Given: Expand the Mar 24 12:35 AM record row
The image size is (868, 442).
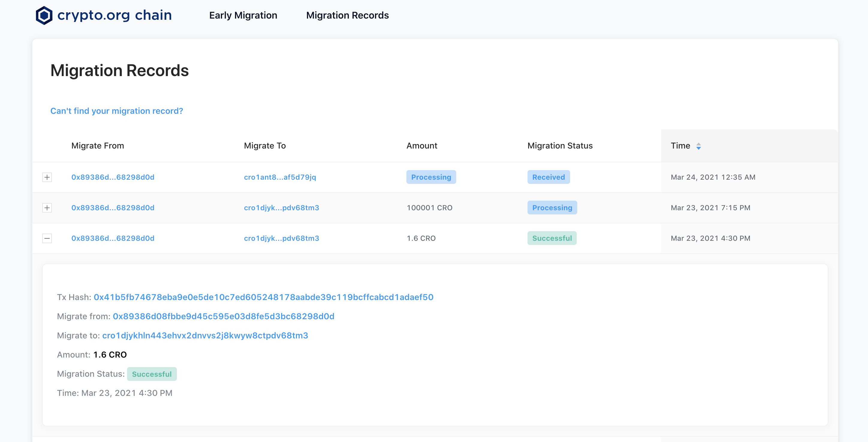Looking at the screenshot, I should tap(47, 177).
